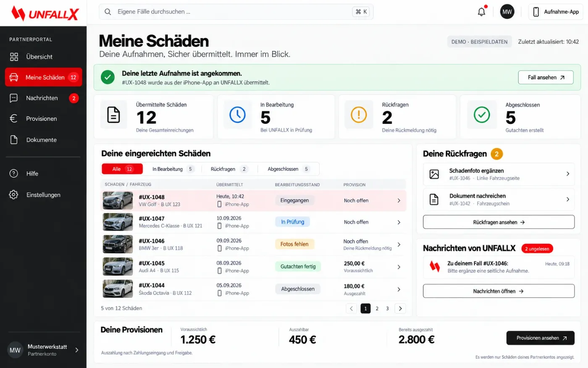This screenshot has width=588, height=368.
Task: Open the VW Golf car thumbnail
Action: pos(118,200)
